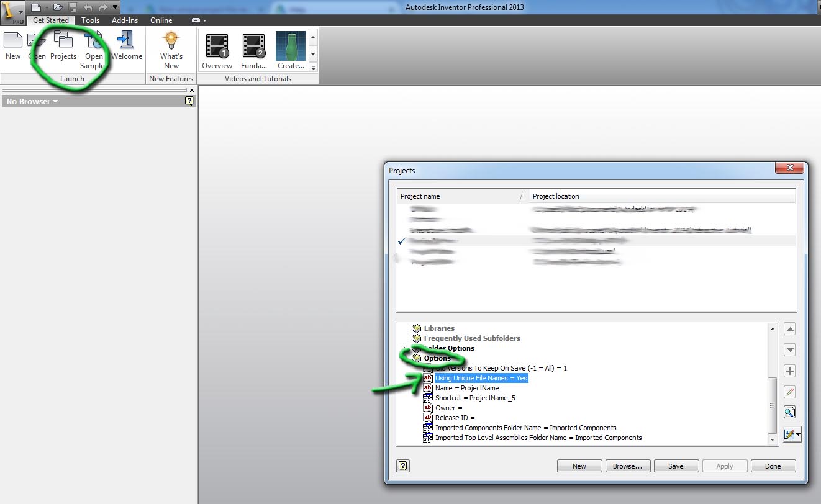Image resolution: width=821 pixels, height=504 pixels.
Task: Expand the Videos and Tutorials gallery
Action: click(313, 67)
